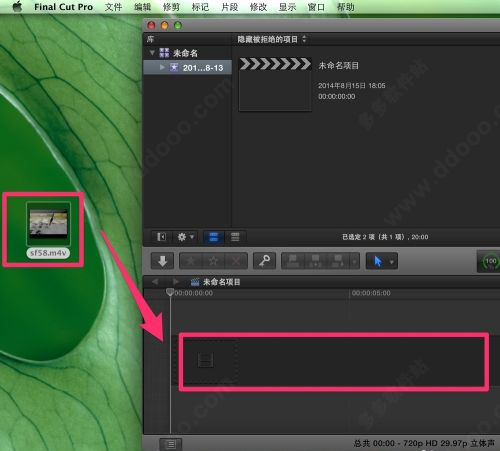This screenshot has height=451, width=500.
Task: Click the connect clip to primary storyline button
Action: (293, 261)
